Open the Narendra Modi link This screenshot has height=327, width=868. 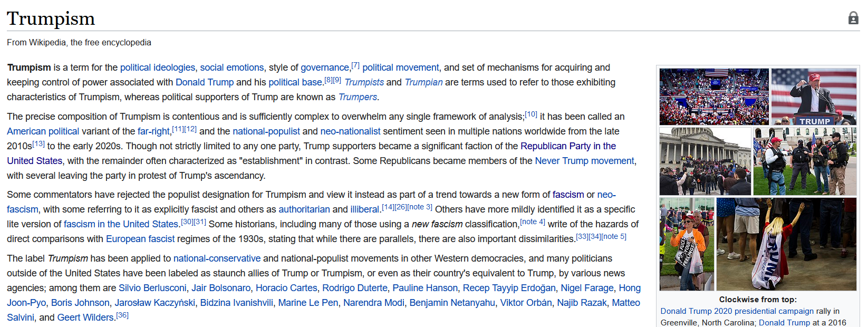(x=374, y=303)
